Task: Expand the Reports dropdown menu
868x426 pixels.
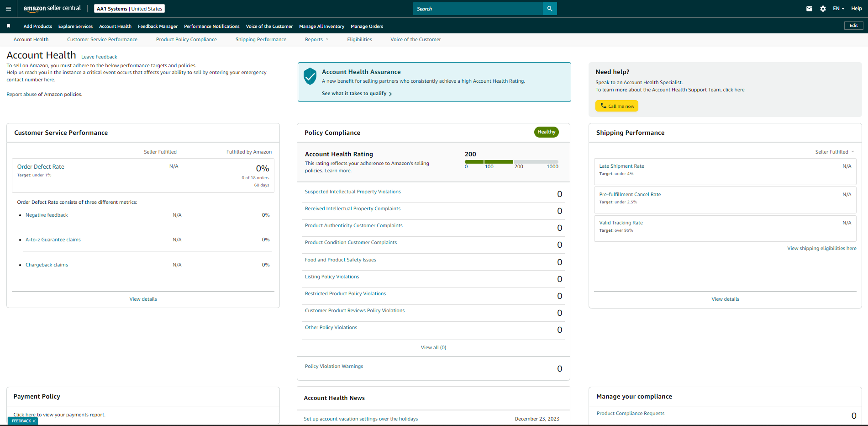Action: point(316,40)
